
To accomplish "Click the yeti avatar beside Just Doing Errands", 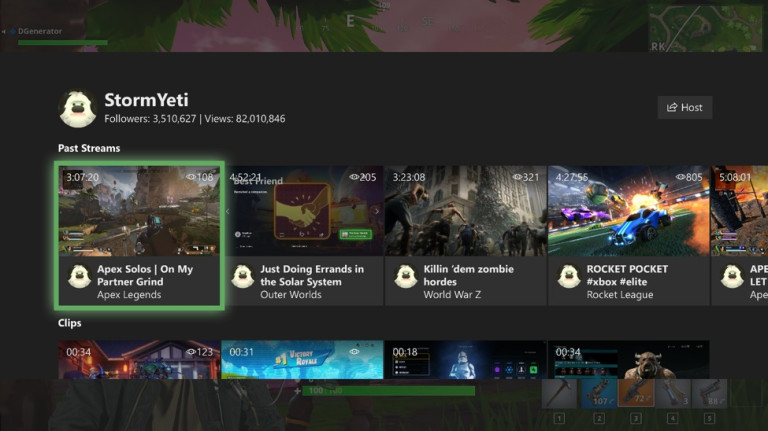I will [x=241, y=277].
